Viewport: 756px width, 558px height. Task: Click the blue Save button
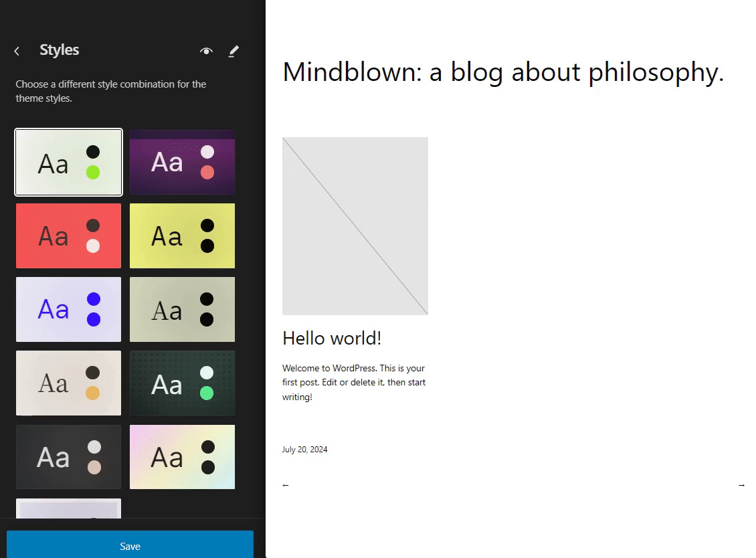coord(130,545)
